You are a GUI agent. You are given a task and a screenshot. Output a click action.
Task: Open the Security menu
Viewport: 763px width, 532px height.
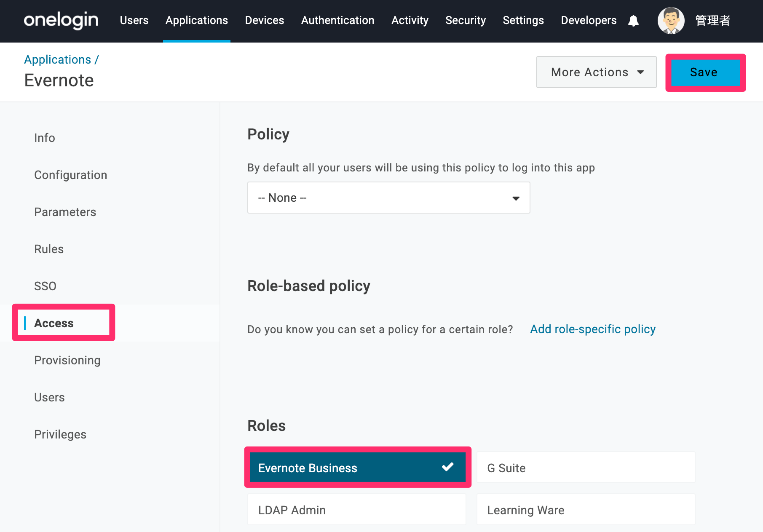click(x=466, y=20)
